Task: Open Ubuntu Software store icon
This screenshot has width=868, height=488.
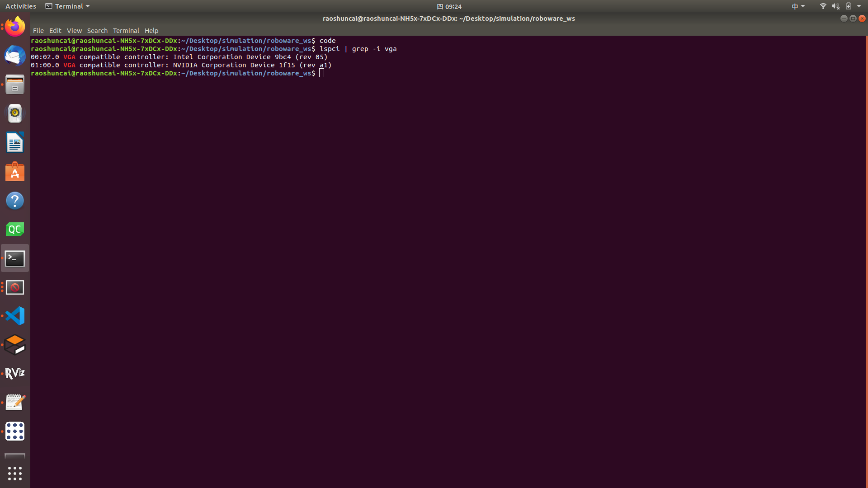Action: coord(15,172)
